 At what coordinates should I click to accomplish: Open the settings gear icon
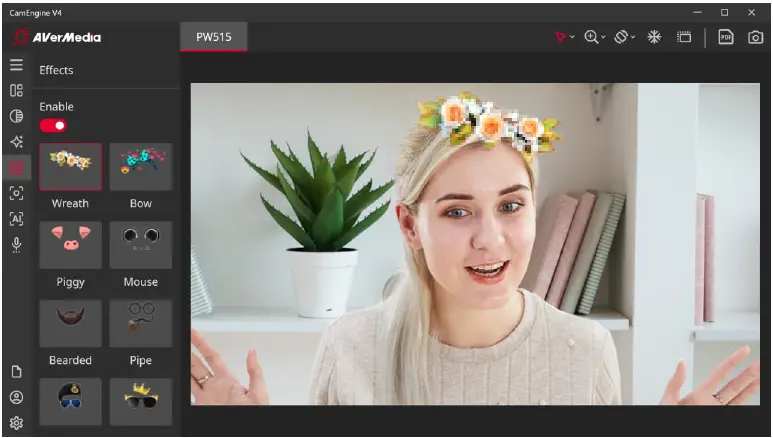(x=16, y=423)
